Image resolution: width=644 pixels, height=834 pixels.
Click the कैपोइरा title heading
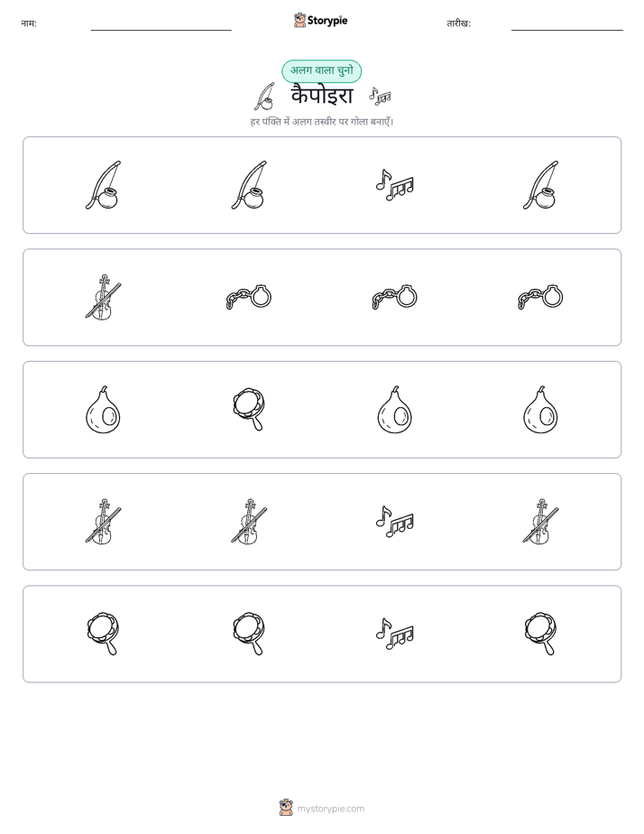(322, 97)
